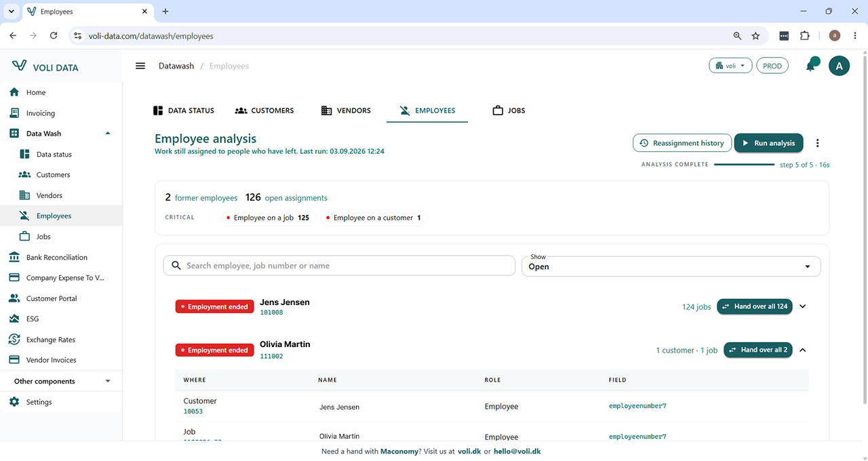The width and height of the screenshot is (868, 461).
Task: Click employee number 111002
Action: [271, 356]
